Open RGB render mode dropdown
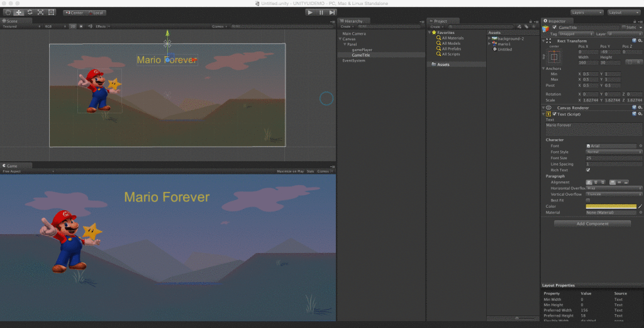The width and height of the screenshot is (644, 328). pyautogui.click(x=55, y=26)
